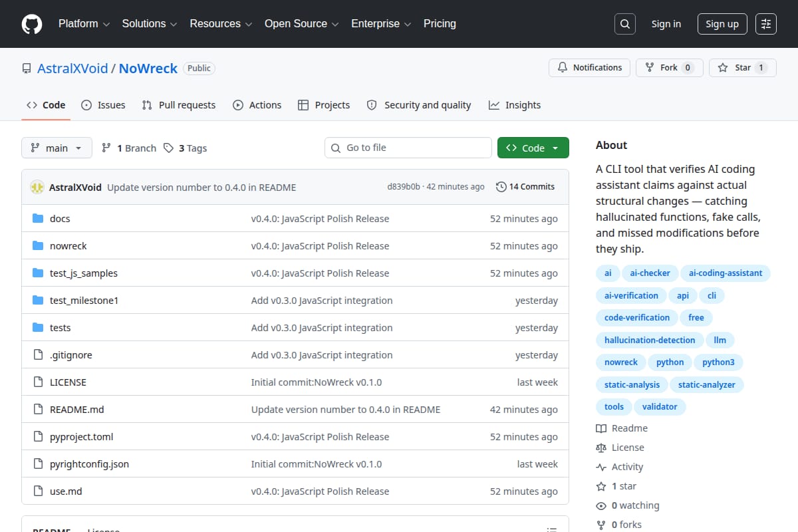This screenshot has width=798, height=532.
Task: Click the Readme book icon in About
Action: pos(601,428)
